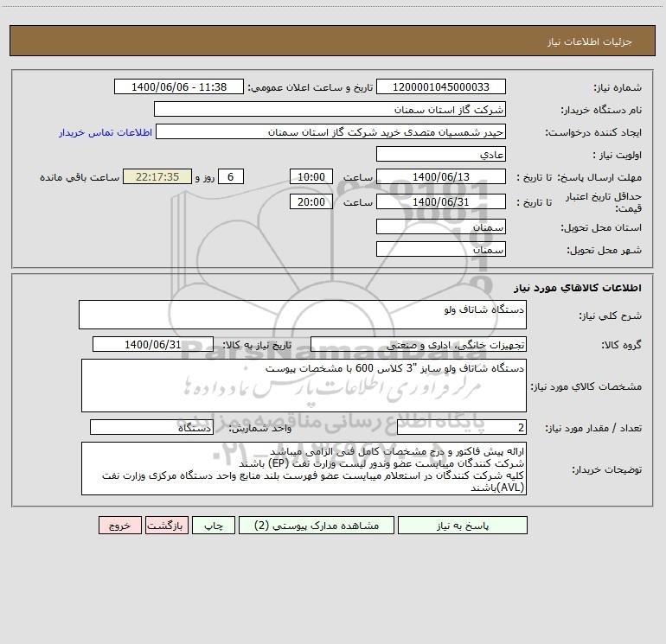This screenshot has height=644, width=666.
Task: Click the 'چاپ' print button
Action: coord(214,526)
